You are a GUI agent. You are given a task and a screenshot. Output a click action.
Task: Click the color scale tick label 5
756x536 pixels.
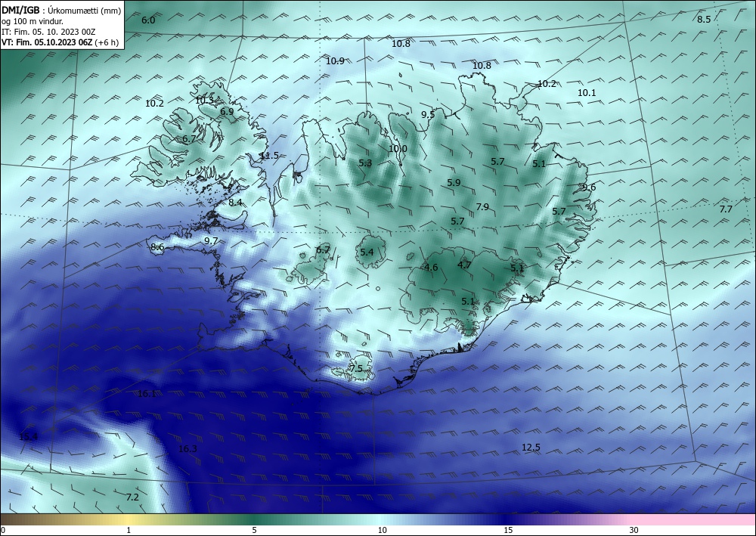point(254,530)
